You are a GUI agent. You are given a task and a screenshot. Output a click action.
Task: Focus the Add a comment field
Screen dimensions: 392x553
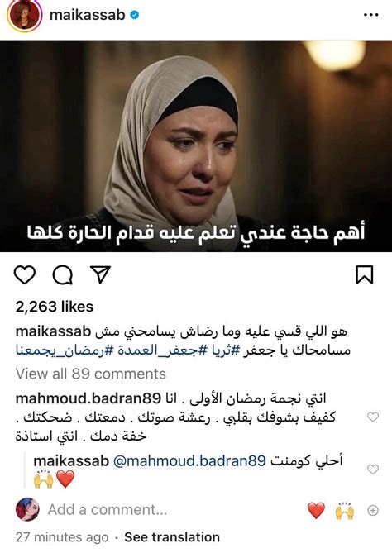click(x=108, y=510)
